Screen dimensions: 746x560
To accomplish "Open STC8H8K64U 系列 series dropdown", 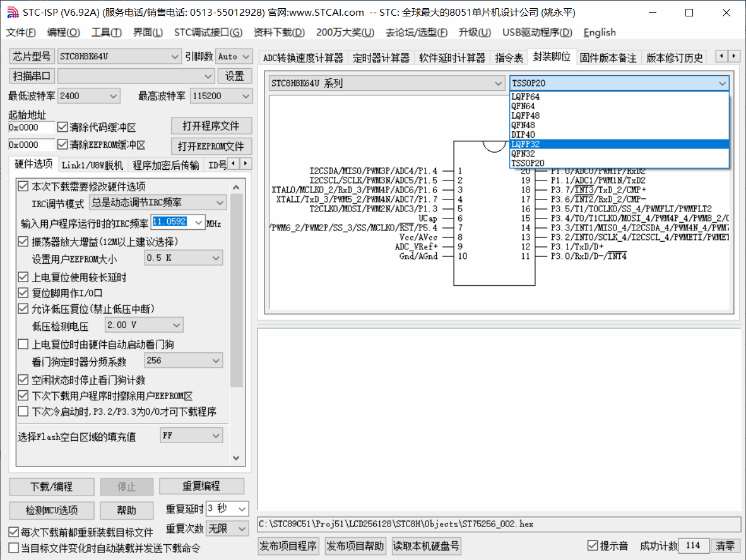I will click(x=386, y=83).
